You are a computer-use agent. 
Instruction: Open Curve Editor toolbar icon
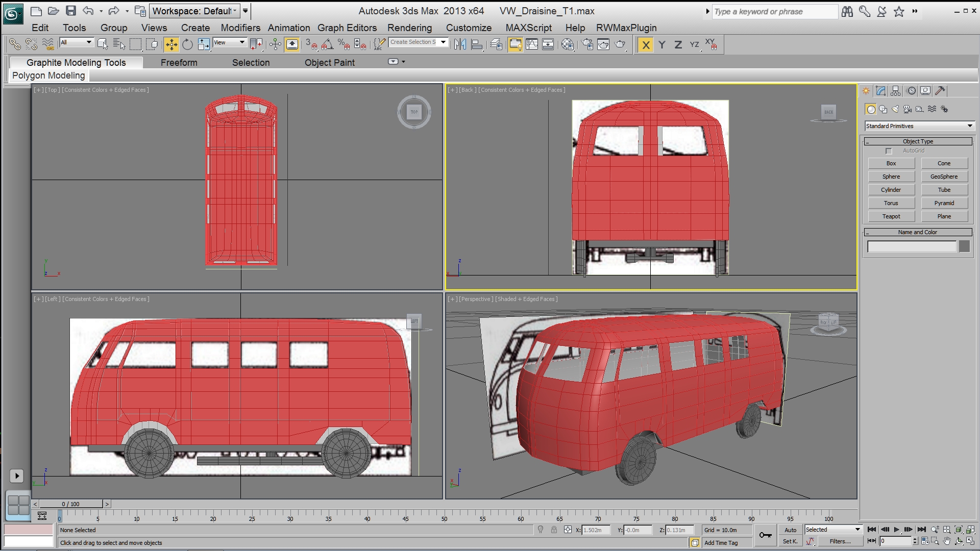pyautogui.click(x=532, y=45)
